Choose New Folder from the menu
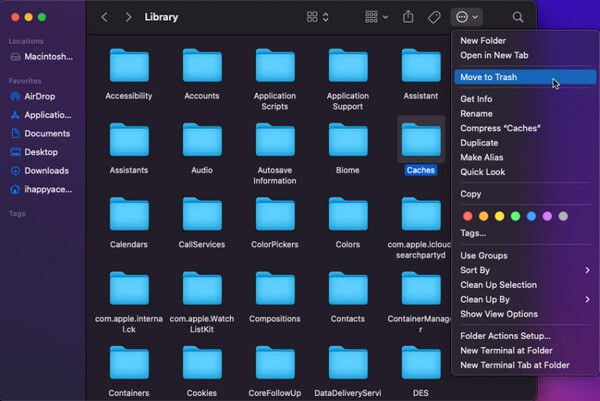This screenshot has width=600, height=401. pos(525,41)
